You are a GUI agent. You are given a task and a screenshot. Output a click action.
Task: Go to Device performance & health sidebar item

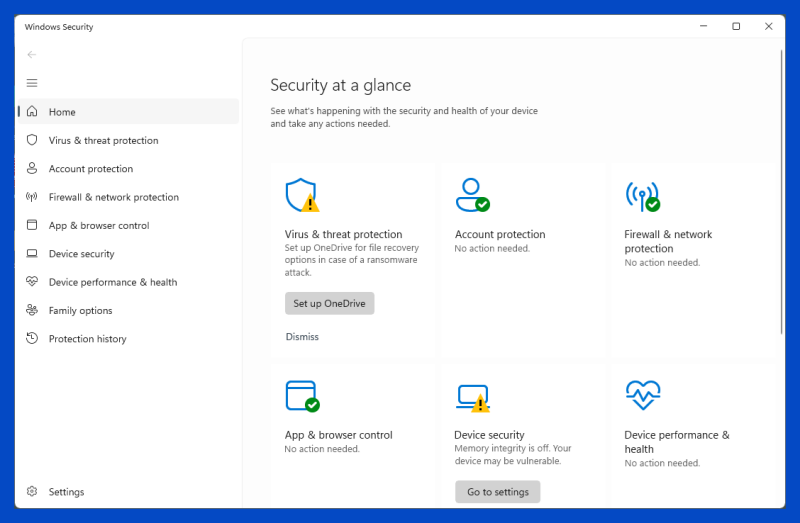128,282
